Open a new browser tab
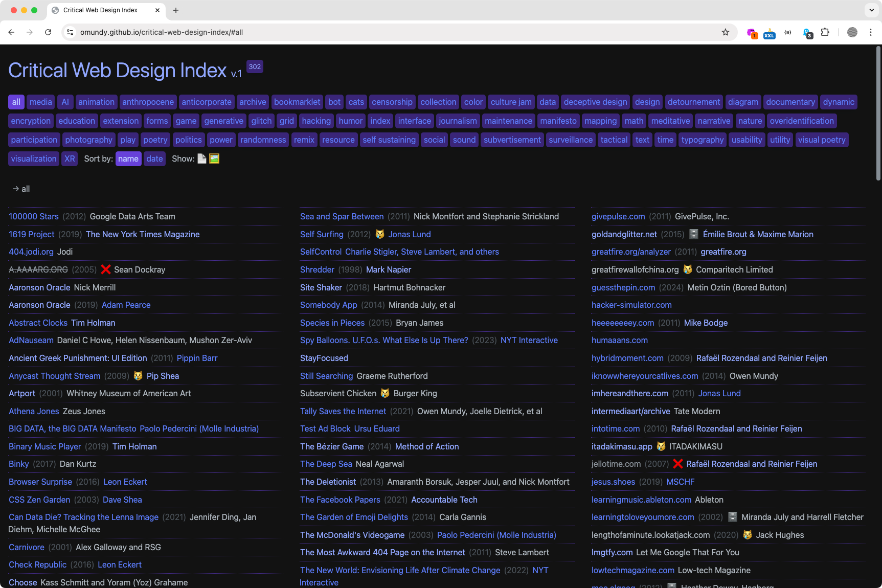Viewport: 882px width, 588px height. coord(176,10)
